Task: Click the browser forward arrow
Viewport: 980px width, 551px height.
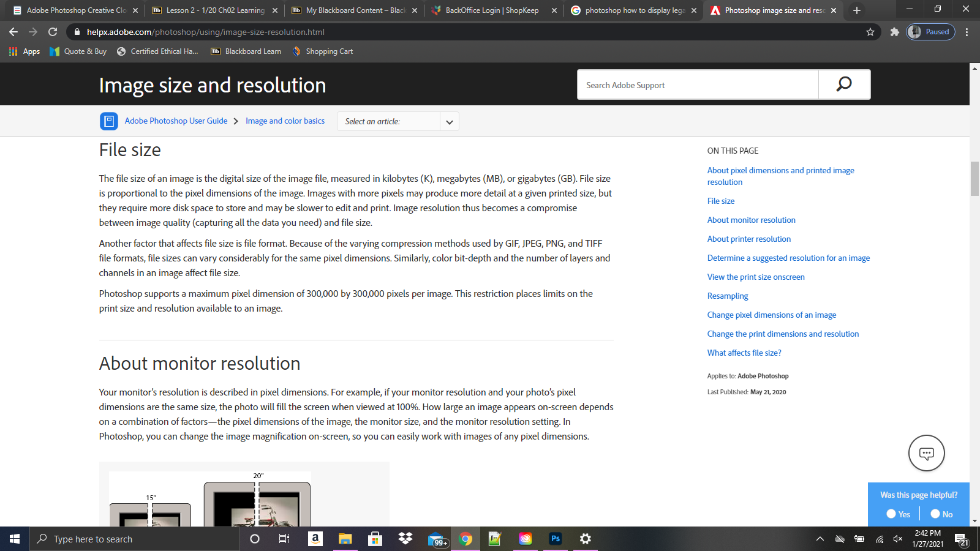Action: click(x=33, y=32)
